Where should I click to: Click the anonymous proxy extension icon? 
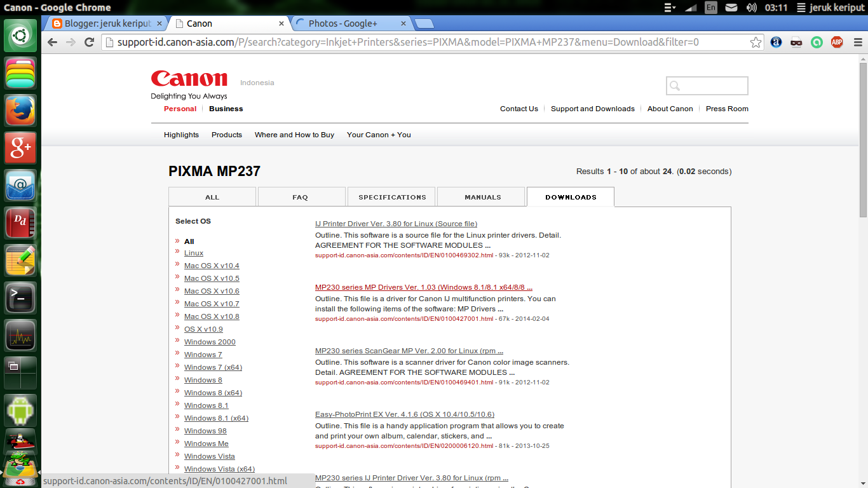pos(796,43)
